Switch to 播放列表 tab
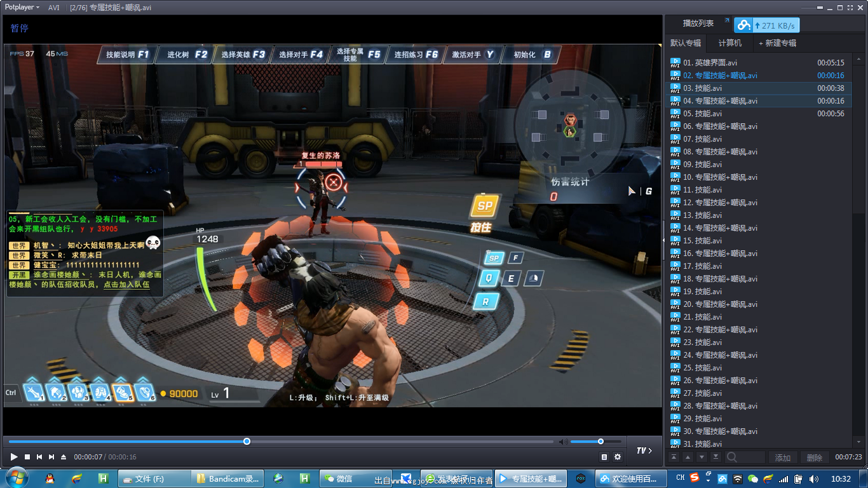 click(x=698, y=24)
